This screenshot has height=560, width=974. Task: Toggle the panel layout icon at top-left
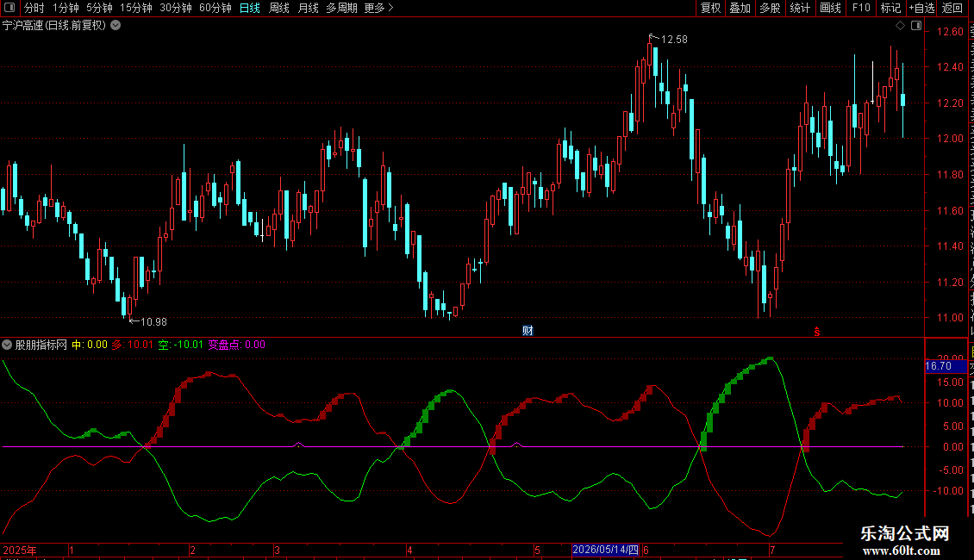click(9, 8)
